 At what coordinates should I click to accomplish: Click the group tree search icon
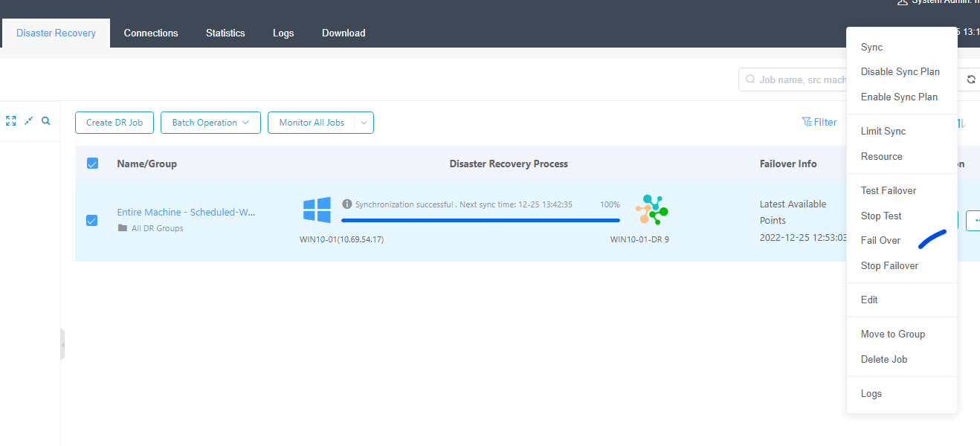click(46, 120)
